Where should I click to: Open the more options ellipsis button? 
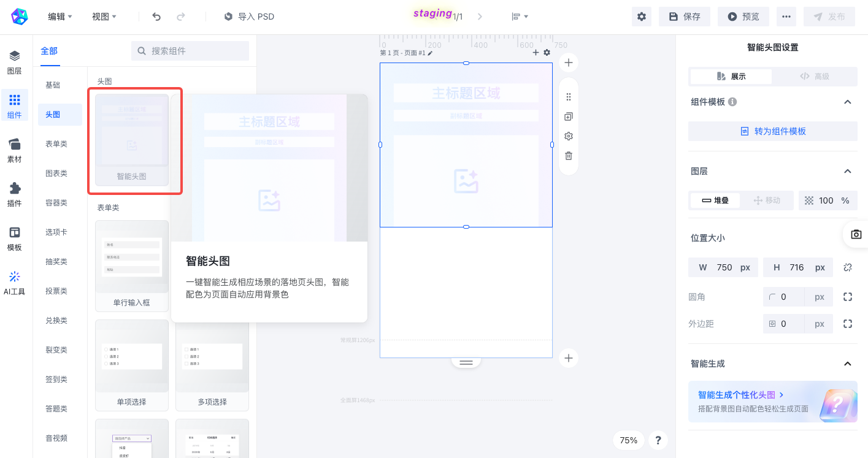pos(786,17)
